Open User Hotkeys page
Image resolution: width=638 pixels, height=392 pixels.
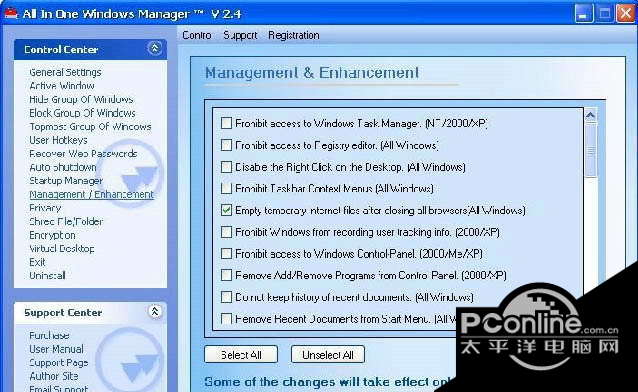click(x=58, y=140)
